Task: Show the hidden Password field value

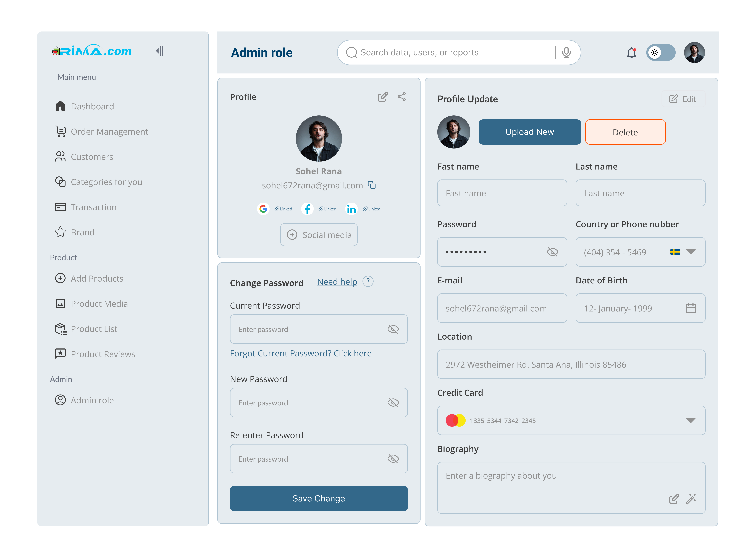Action: 553,252
